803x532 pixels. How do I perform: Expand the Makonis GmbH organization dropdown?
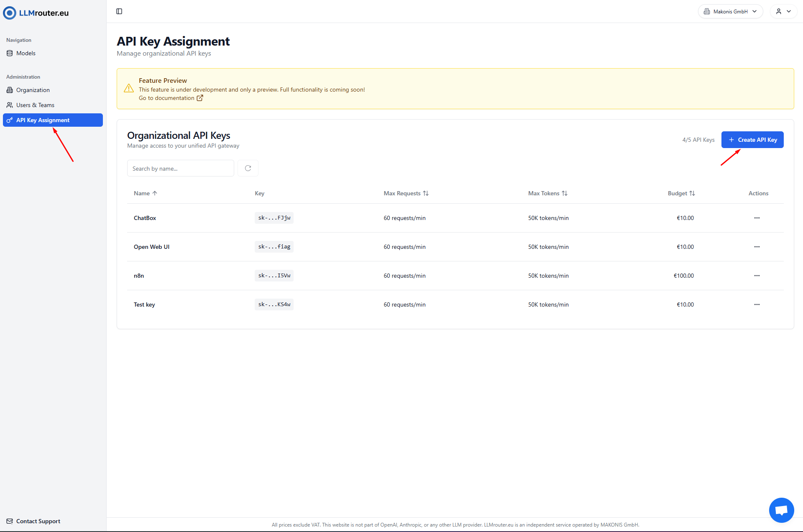coord(730,11)
